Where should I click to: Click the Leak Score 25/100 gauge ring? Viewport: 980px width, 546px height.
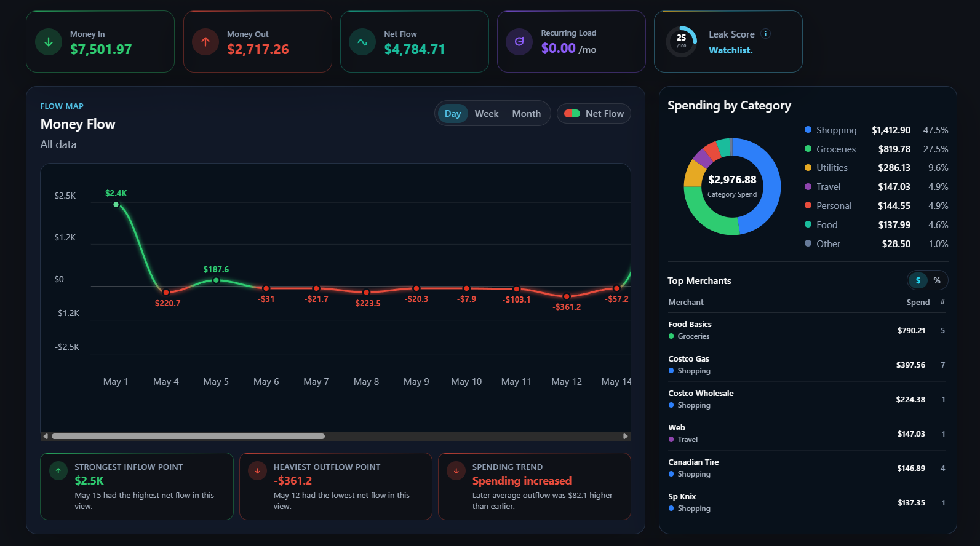682,41
